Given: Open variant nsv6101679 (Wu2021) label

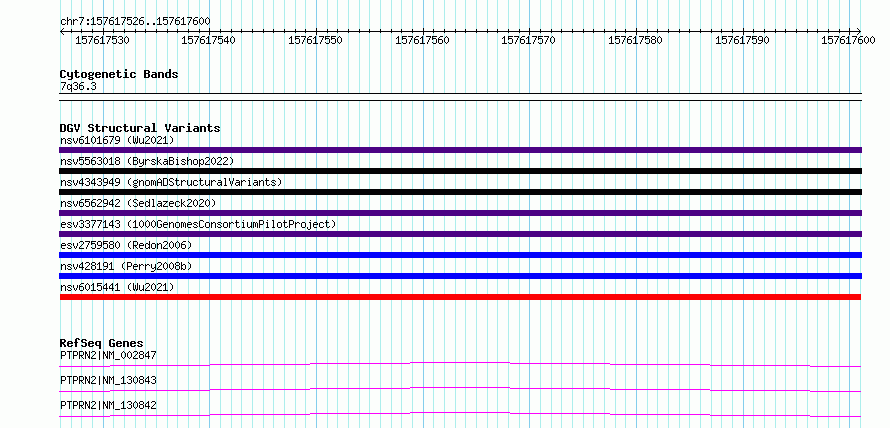Looking at the screenshot, I should (x=117, y=140).
